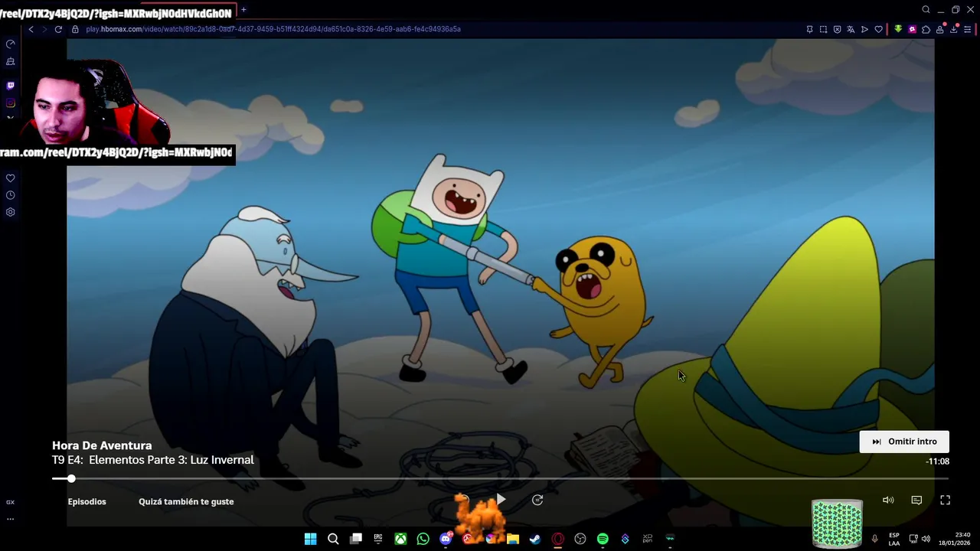Viewport: 980px width, 551px height.
Task: Open the green download arrow extension
Action: pos(898,29)
